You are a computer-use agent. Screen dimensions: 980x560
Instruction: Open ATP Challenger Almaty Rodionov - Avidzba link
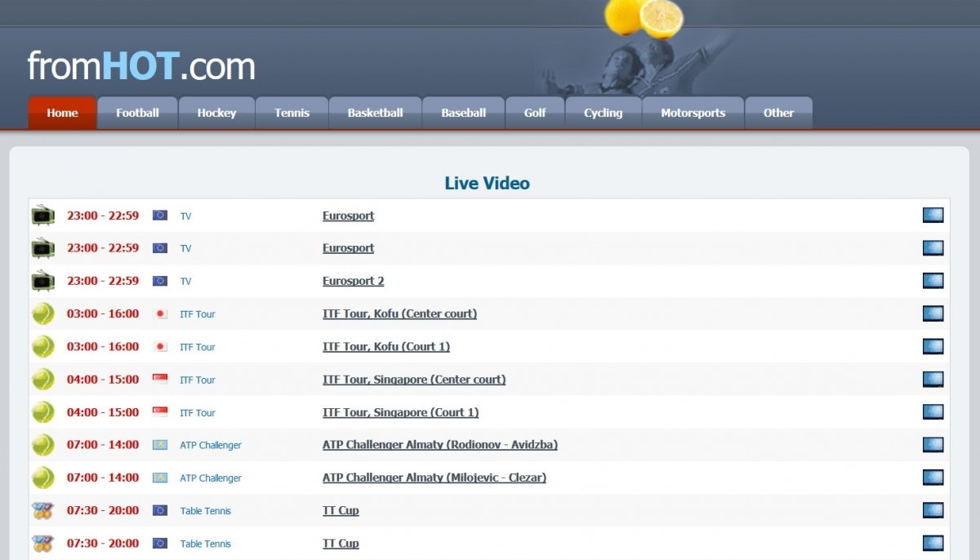pos(440,445)
